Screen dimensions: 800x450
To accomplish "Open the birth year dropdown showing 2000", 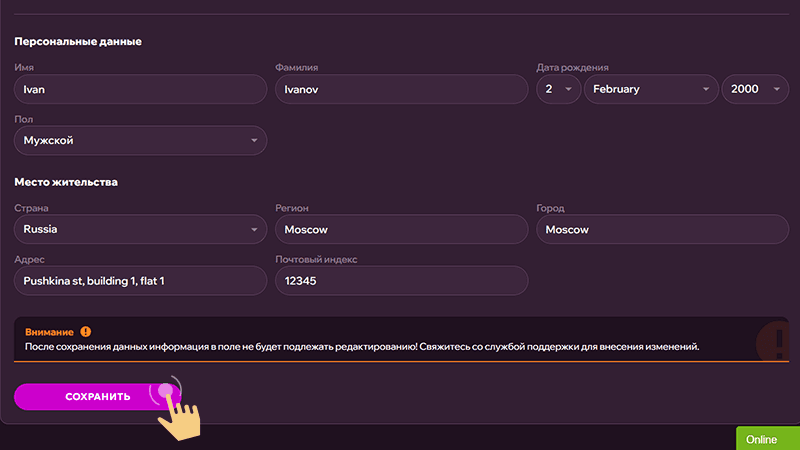I will (x=755, y=89).
